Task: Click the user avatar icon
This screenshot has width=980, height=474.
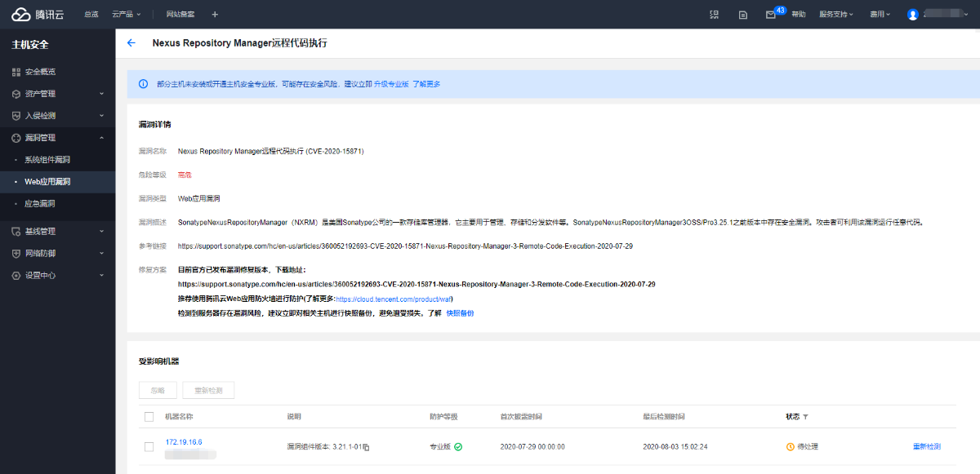Action: coord(913,15)
